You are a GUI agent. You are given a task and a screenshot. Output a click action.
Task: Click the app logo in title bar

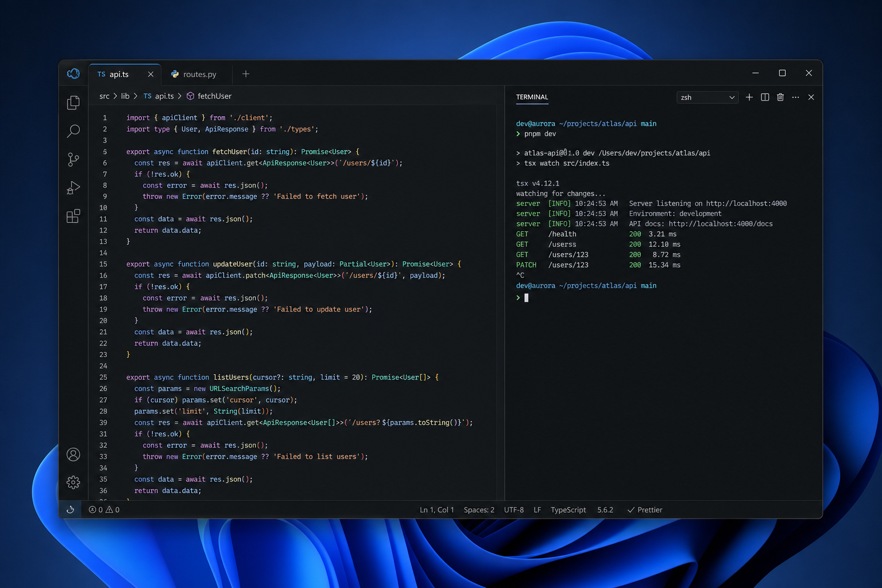[73, 73]
